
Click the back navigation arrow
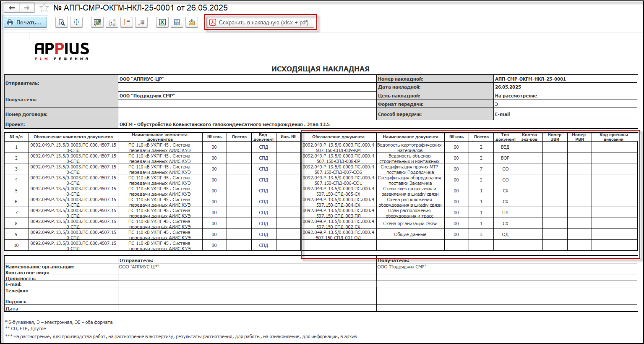click(x=12, y=8)
